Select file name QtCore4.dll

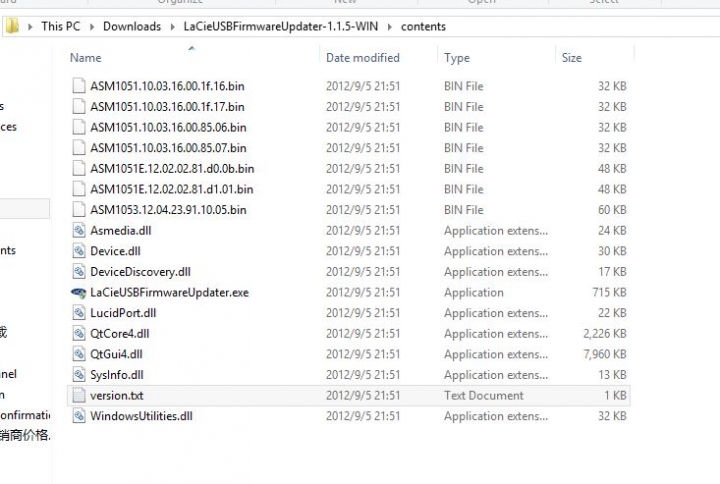click(x=120, y=333)
